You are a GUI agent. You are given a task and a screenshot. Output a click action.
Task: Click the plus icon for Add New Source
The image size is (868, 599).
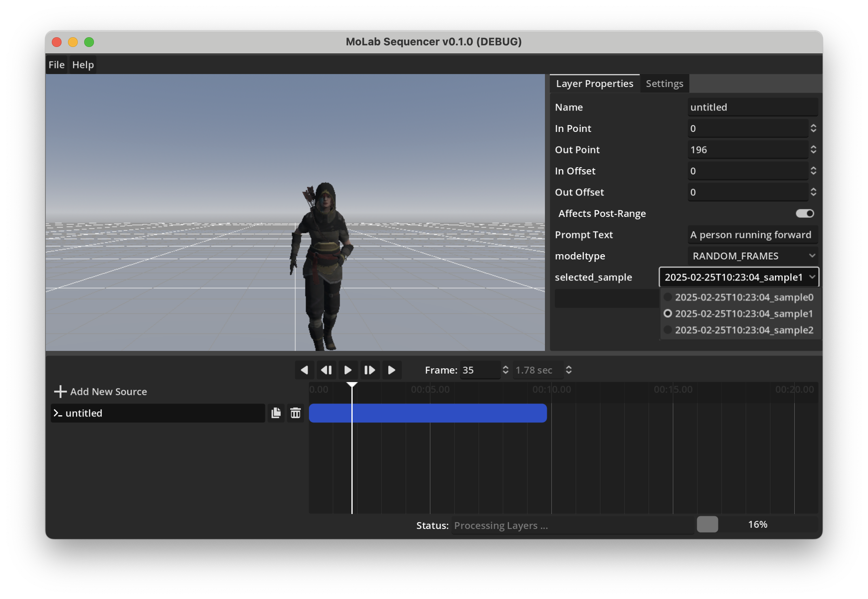pos(60,391)
